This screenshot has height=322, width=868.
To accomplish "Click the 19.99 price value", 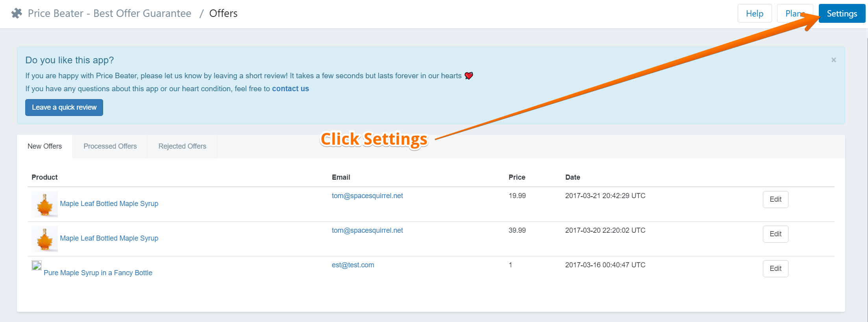I will [517, 196].
